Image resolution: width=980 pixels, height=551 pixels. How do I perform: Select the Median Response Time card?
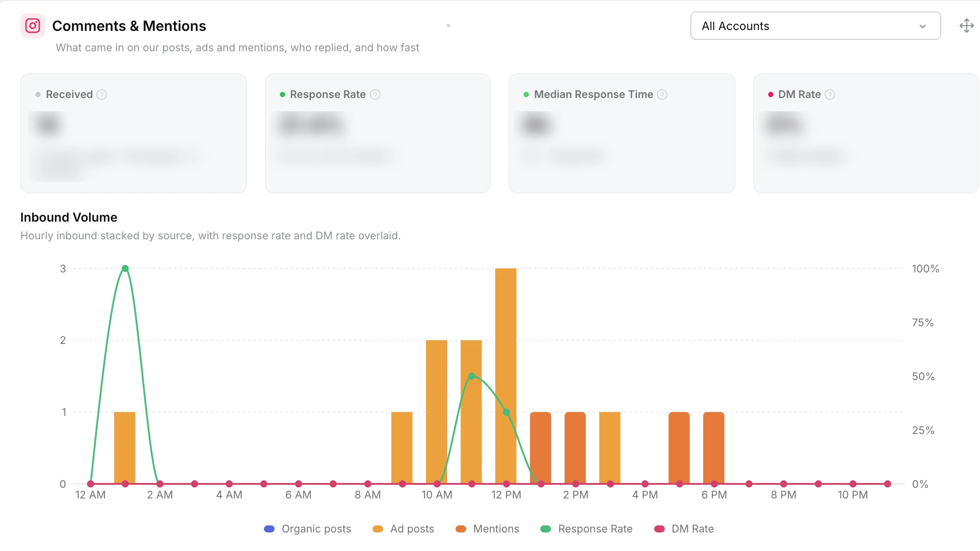coord(622,133)
